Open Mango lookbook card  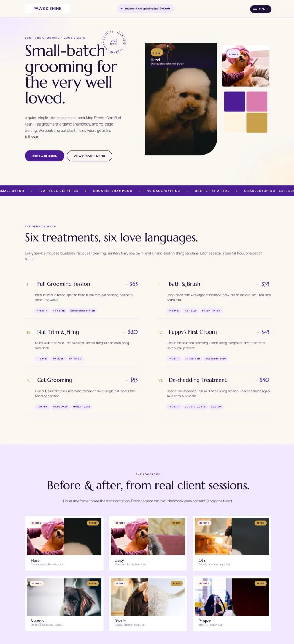[x=64, y=604]
